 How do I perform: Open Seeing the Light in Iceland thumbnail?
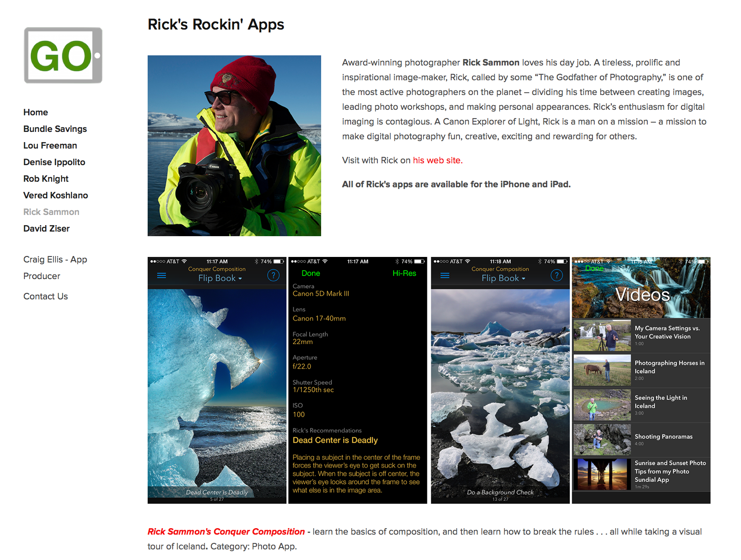click(x=602, y=405)
